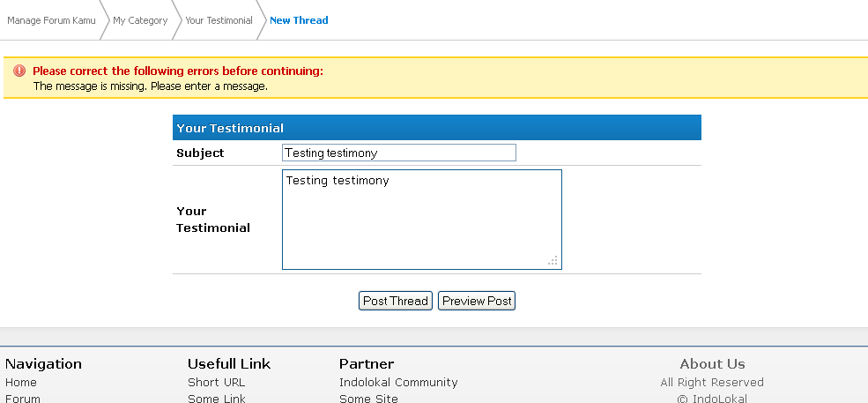Viewport: 868px width, 403px height.
Task: Open Some Site under Partner
Action: 368,399
